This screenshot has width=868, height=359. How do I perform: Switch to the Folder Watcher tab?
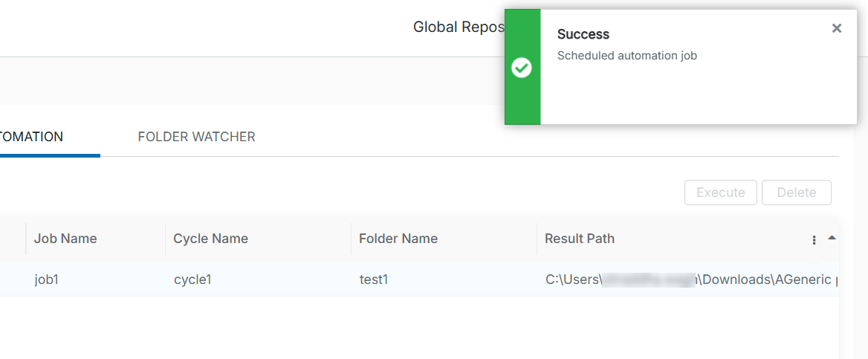[x=196, y=137]
